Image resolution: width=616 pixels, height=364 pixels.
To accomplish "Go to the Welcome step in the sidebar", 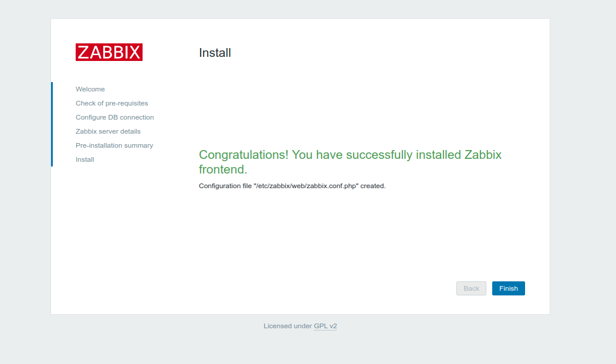I will [x=90, y=89].
